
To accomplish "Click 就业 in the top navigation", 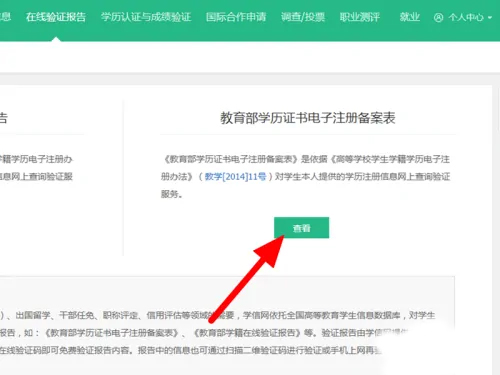I will coord(409,17).
